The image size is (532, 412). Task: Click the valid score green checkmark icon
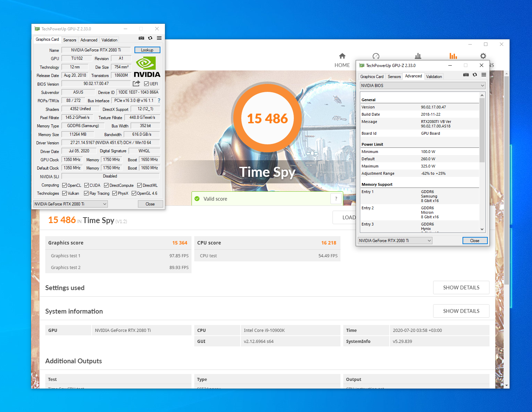tap(197, 199)
